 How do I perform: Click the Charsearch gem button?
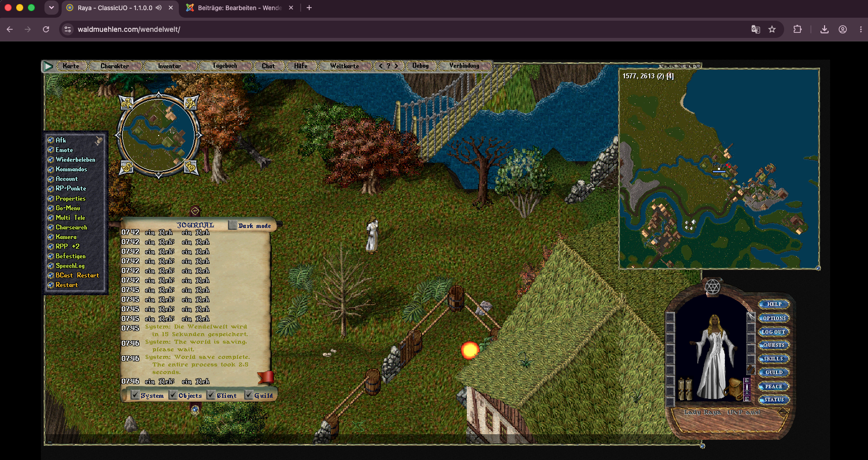tap(51, 227)
